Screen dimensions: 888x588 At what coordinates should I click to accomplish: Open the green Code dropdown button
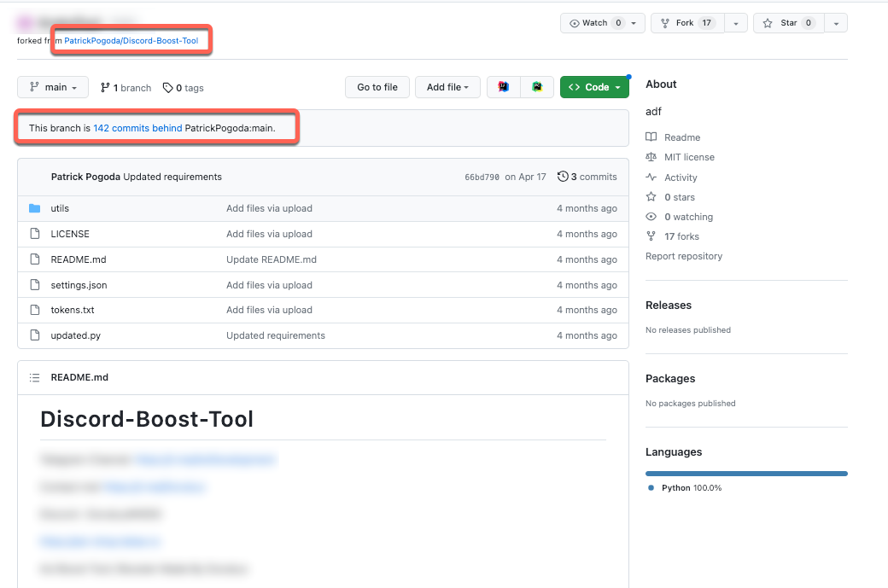point(594,87)
